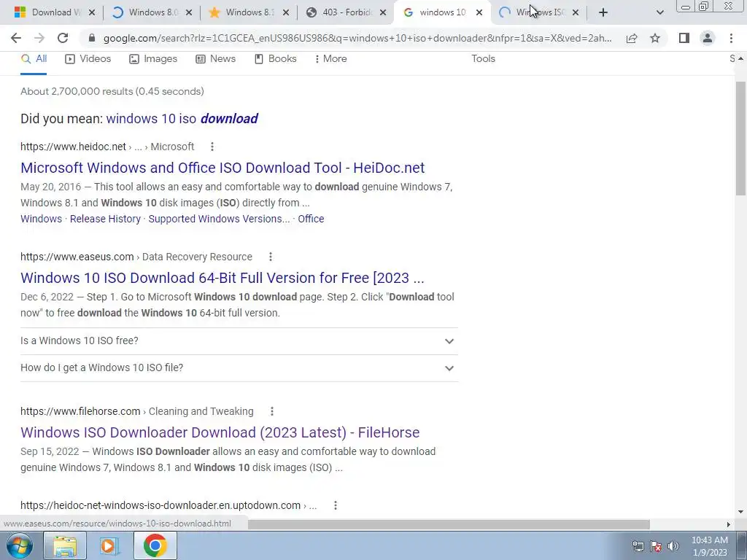This screenshot has width=747, height=560.
Task: Switch to the 403 - Forbidden tab
Action: click(346, 12)
